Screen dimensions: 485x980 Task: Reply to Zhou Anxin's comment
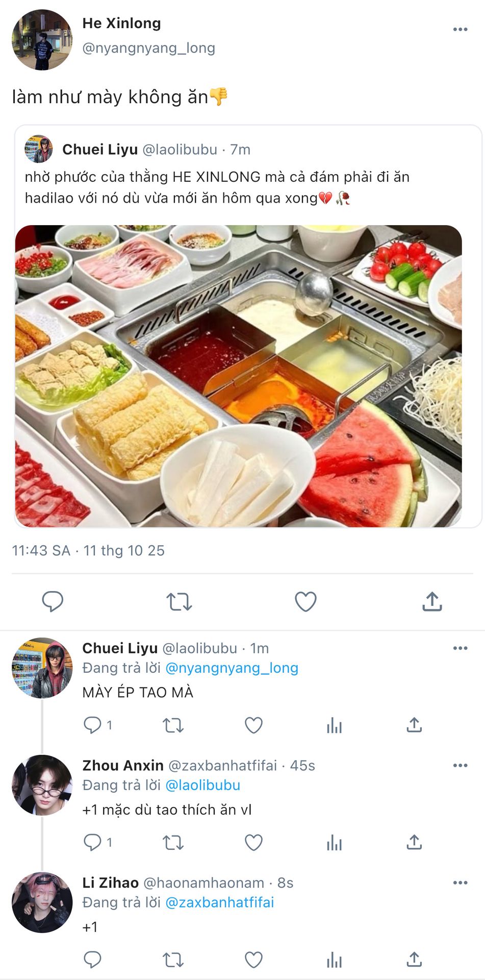(93, 843)
